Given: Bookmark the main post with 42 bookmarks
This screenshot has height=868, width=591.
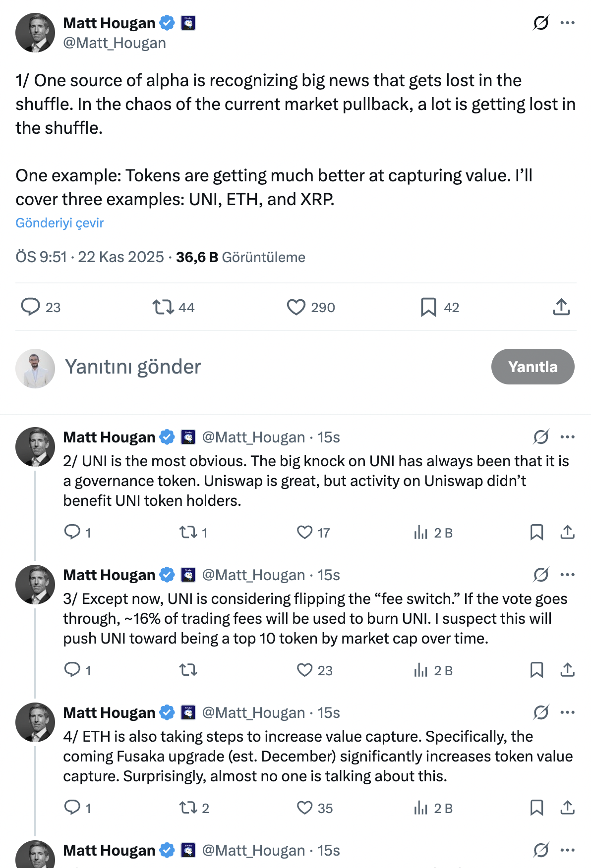Looking at the screenshot, I should (x=428, y=307).
